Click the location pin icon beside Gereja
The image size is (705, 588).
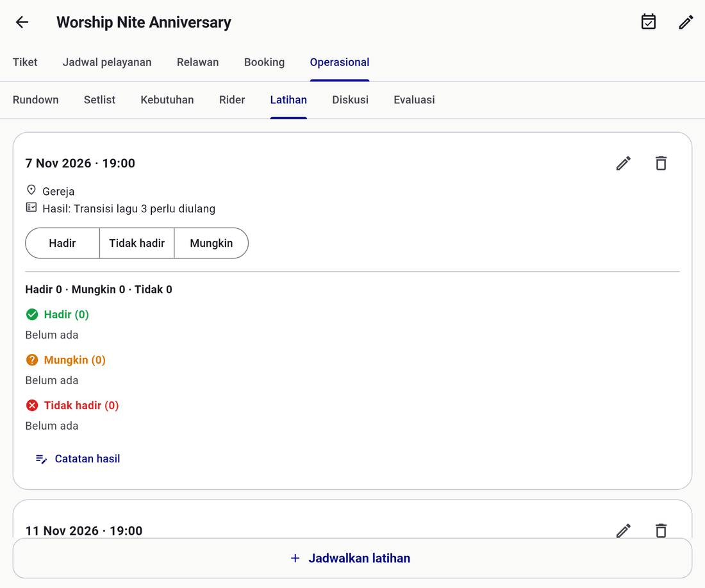pyautogui.click(x=31, y=190)
